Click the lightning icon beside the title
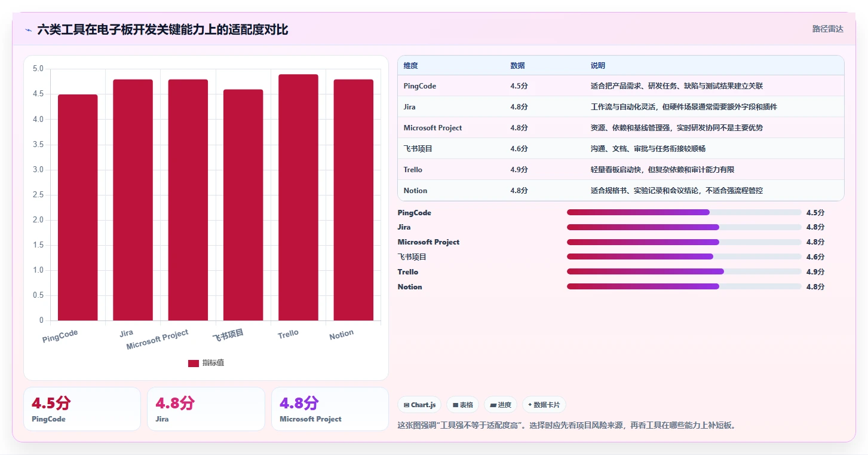This screenshot has width=868, height=455. point(29,30)
